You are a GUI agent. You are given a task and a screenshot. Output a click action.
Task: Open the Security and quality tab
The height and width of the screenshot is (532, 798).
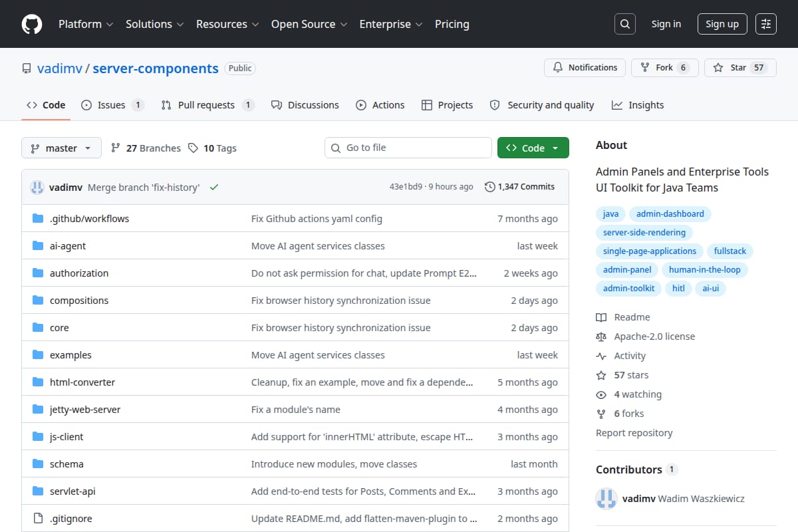point(542,105)
